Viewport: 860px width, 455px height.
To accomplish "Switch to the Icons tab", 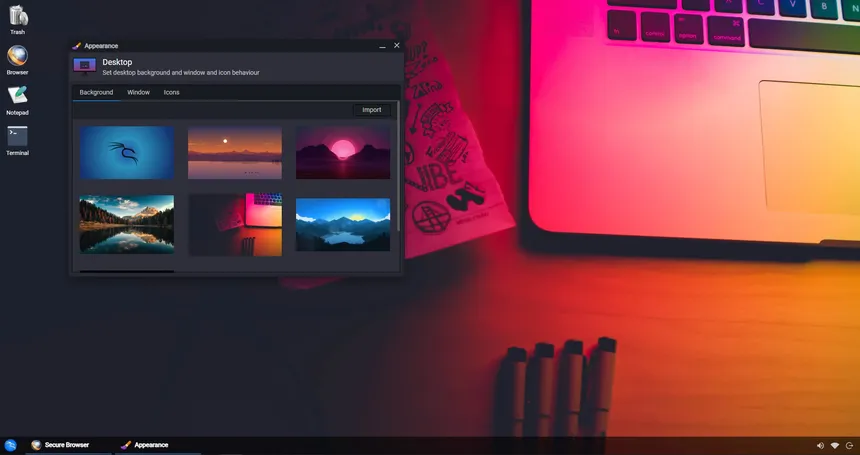I will click(171, 93).
